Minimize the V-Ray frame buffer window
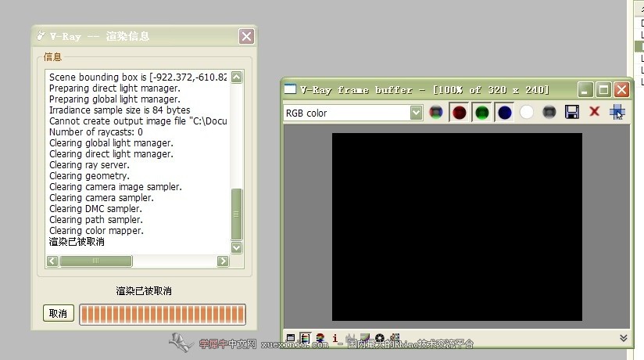Screen dimensions: 644x360 click(585, 89)
